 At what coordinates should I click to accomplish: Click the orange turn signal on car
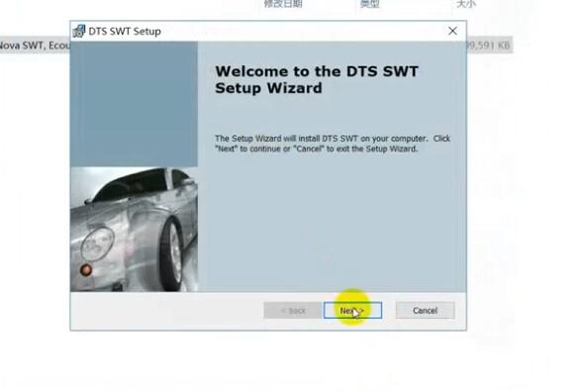[86, 270]
